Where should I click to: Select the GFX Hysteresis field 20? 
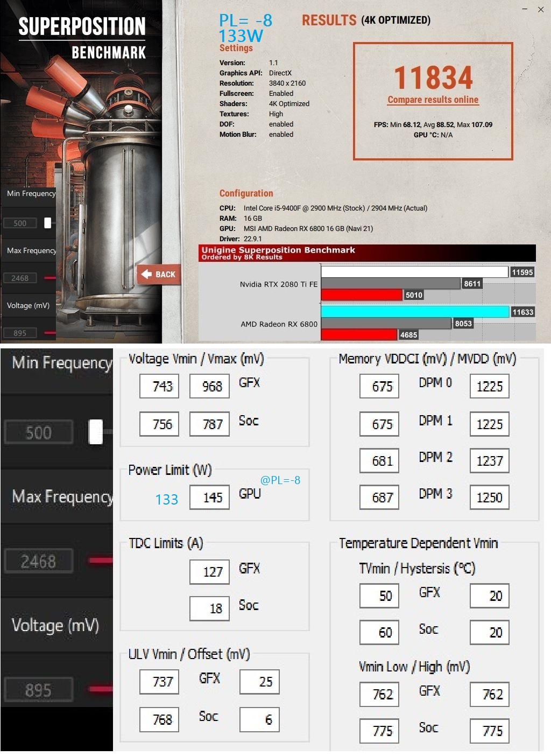[490, 596]
